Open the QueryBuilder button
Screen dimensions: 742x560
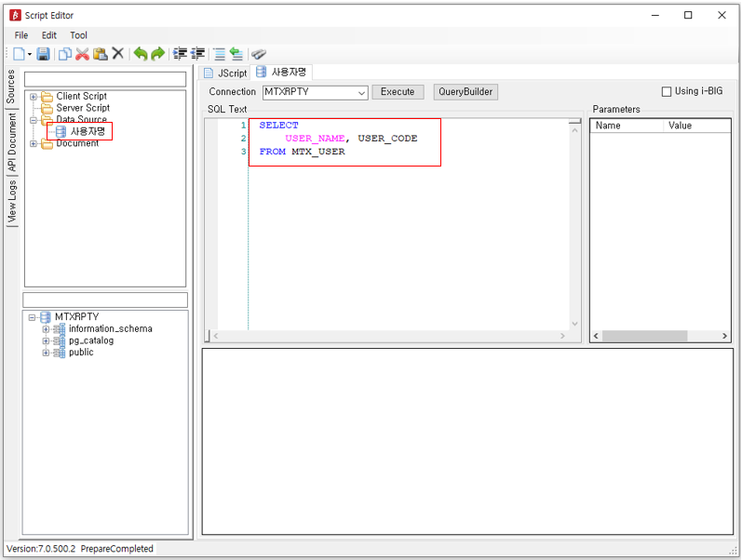point(465,92)
